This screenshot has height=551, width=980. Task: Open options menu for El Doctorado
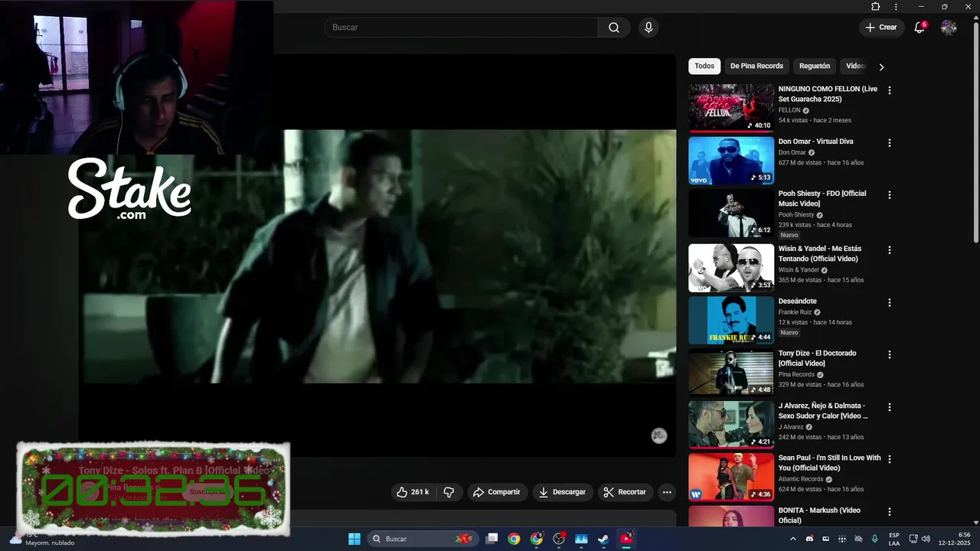pos(889,355)
